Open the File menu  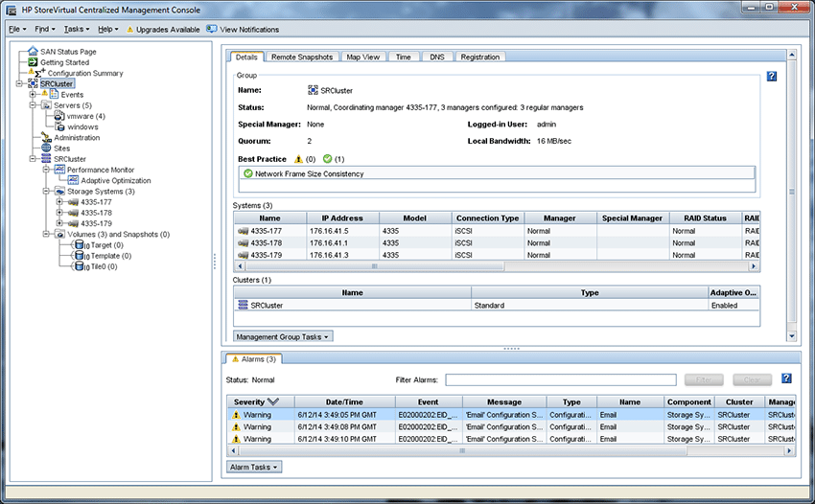click(17, 29)
